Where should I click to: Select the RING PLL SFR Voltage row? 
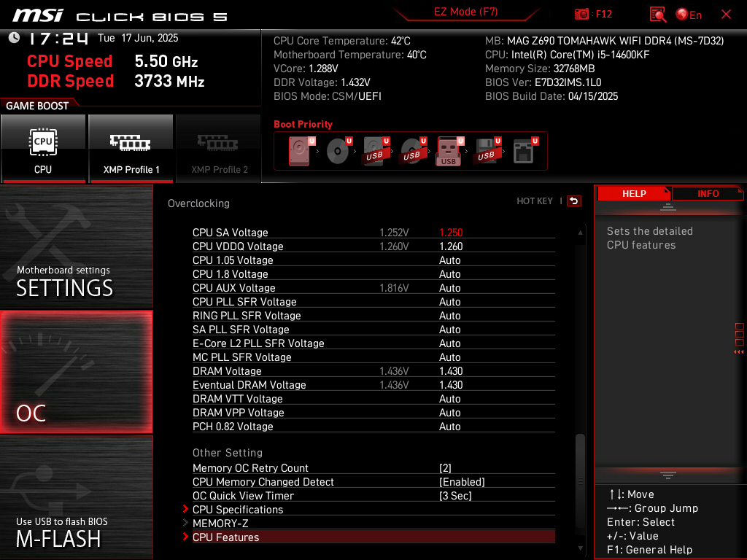373,315
